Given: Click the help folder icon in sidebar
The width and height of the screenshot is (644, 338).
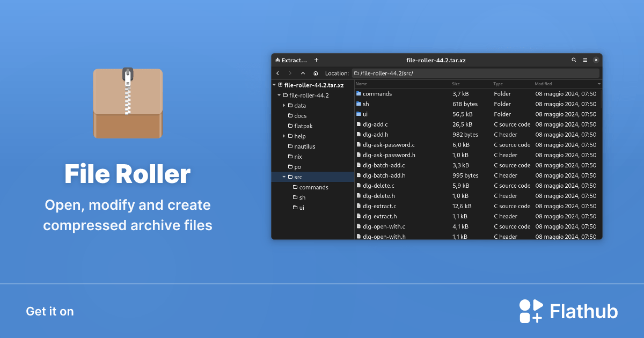Looking at the screenshot, I should tap(290, 136).
